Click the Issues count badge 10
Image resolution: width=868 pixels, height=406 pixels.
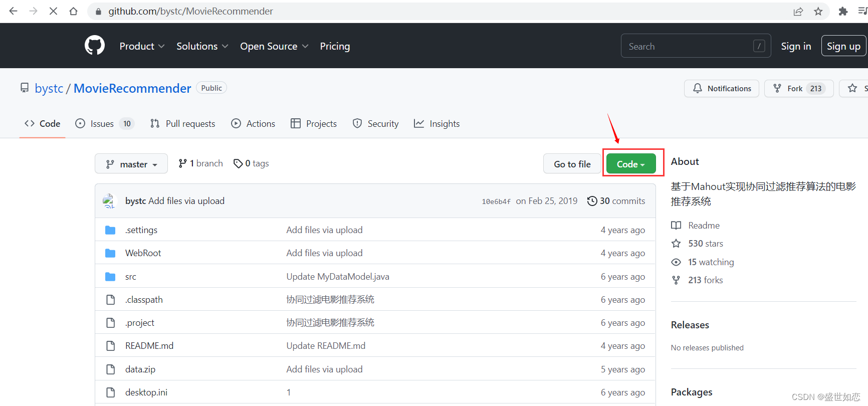[127, 124]
